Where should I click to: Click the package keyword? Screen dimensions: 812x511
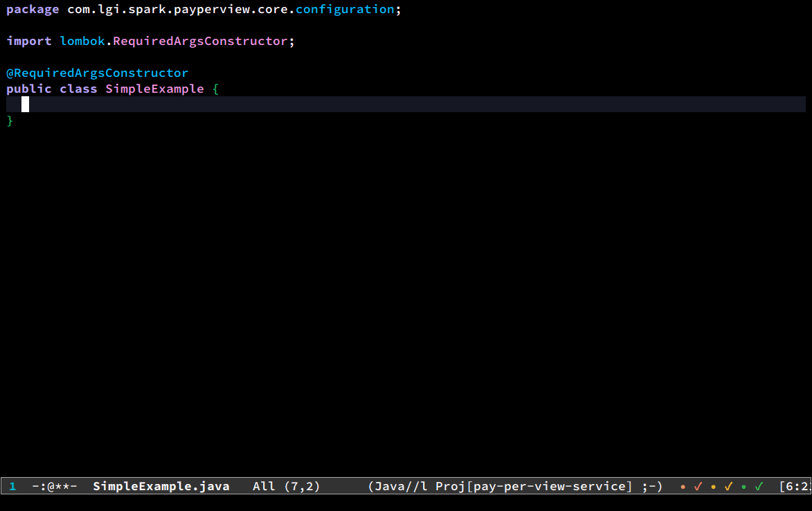click(x=33, y=9)
